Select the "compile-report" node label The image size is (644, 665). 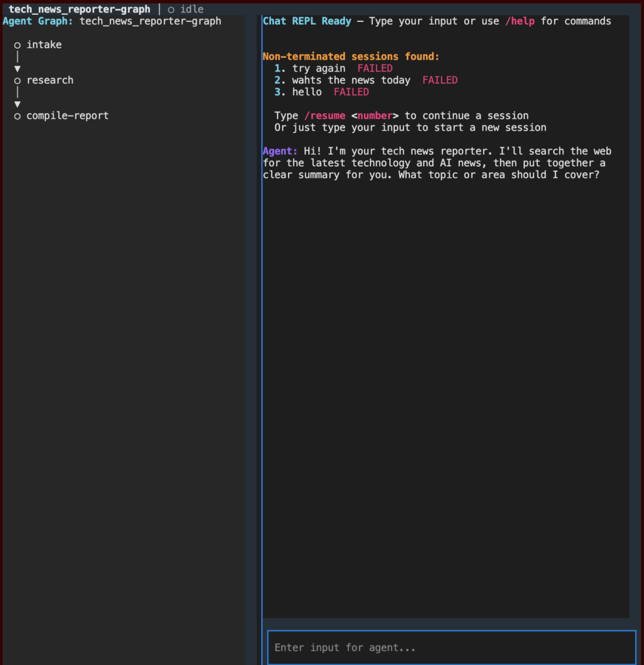[x=68, y=116]
